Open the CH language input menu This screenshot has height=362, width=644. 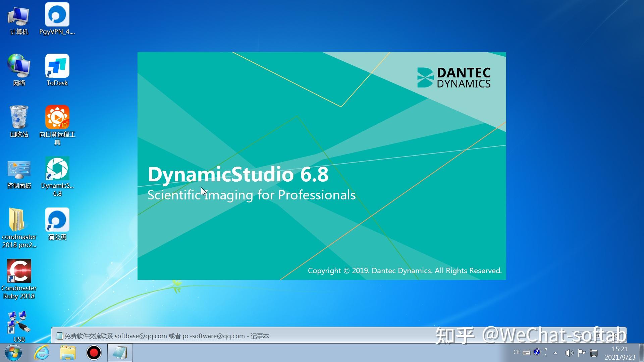click(x=517, y=353)
